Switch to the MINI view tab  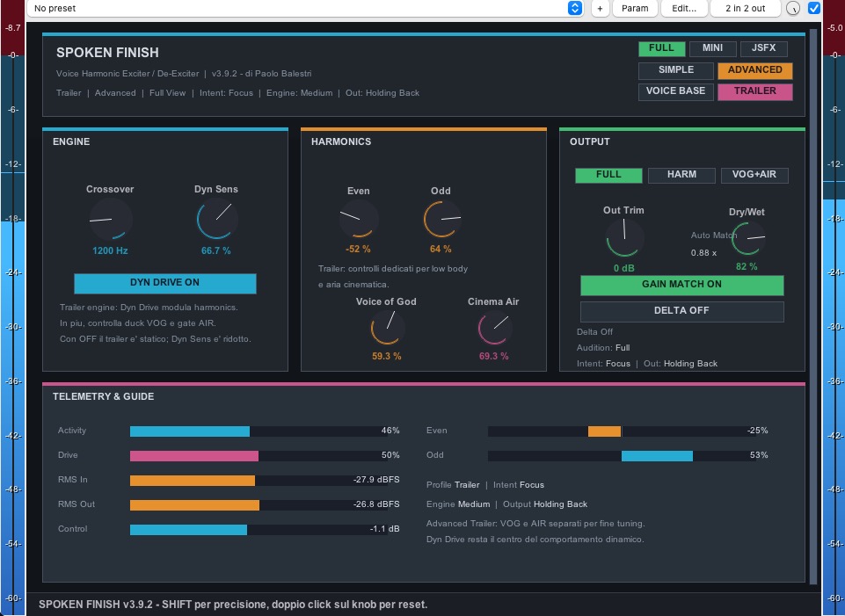[712, 48]
